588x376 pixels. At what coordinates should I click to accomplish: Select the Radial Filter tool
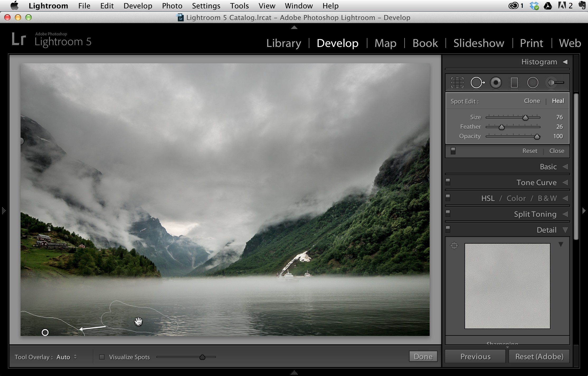coord(533,83)
